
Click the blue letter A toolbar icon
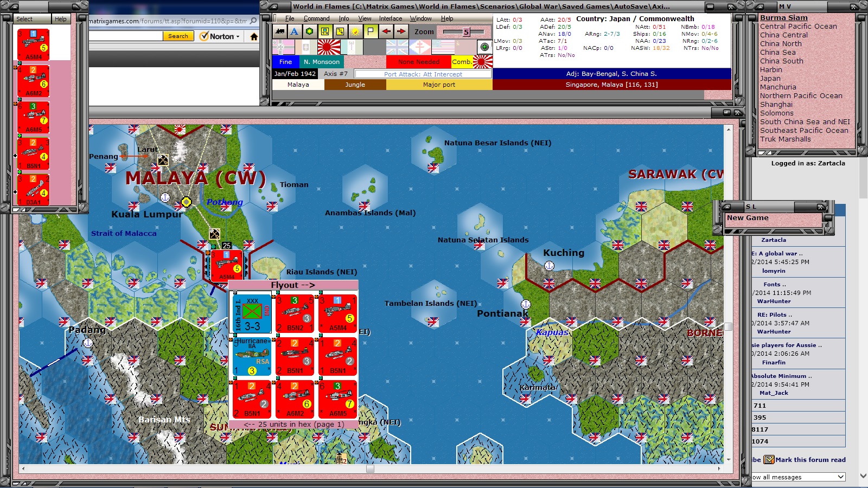(294, 32)
